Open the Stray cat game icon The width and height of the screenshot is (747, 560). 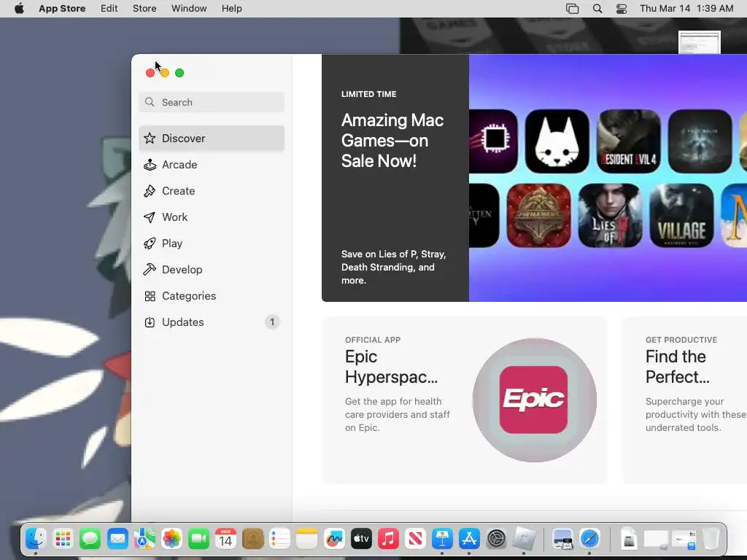tap(557, 141)
